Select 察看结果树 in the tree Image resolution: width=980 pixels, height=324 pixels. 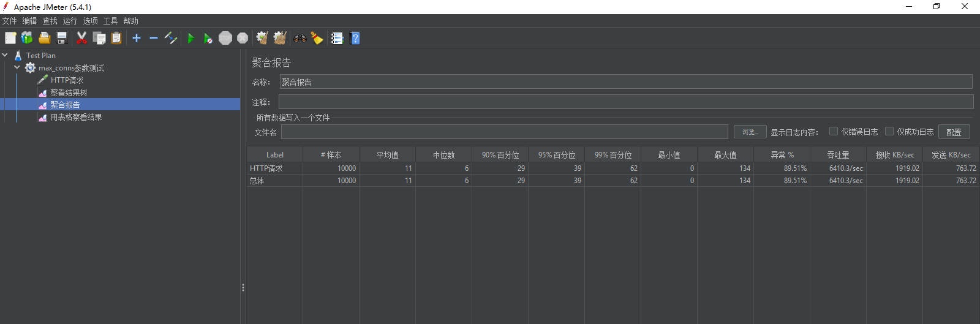click(x=69, y=92)
